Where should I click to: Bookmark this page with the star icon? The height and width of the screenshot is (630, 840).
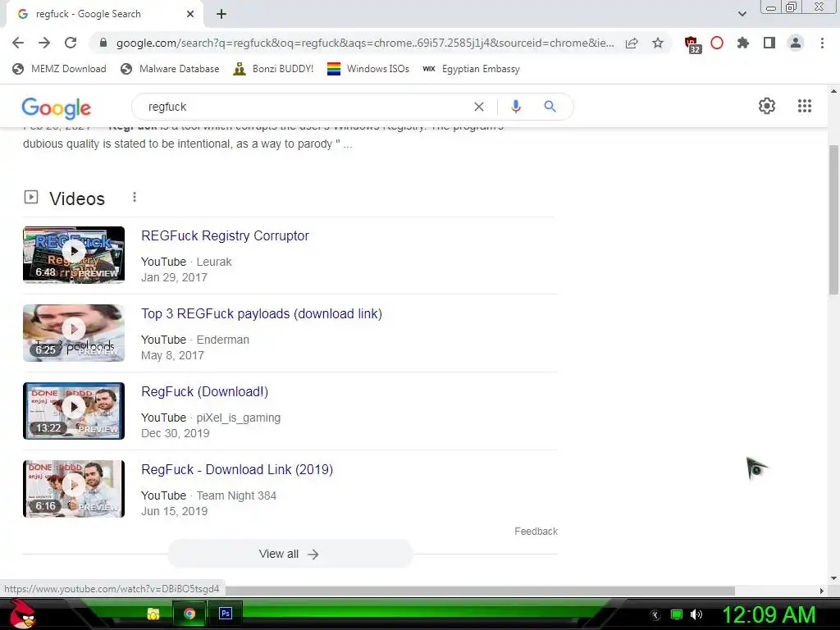tap(658, 43)
